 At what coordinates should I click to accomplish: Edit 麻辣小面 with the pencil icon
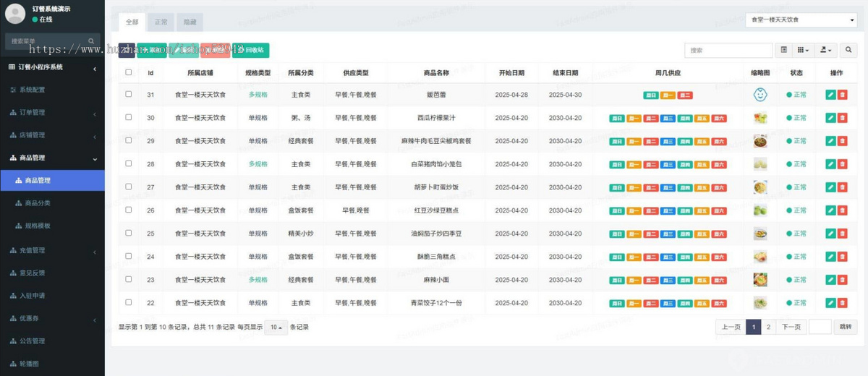[830, 280]
